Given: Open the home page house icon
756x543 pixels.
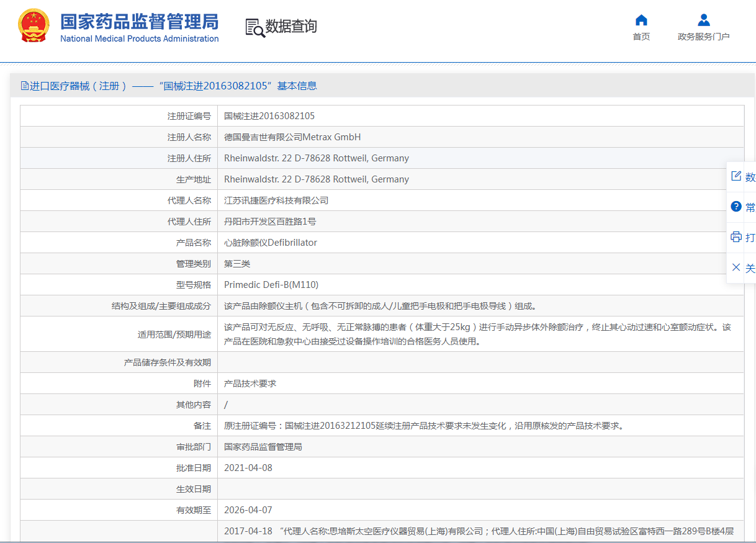Looking at the screenshot, I should [x=641, y=20].
